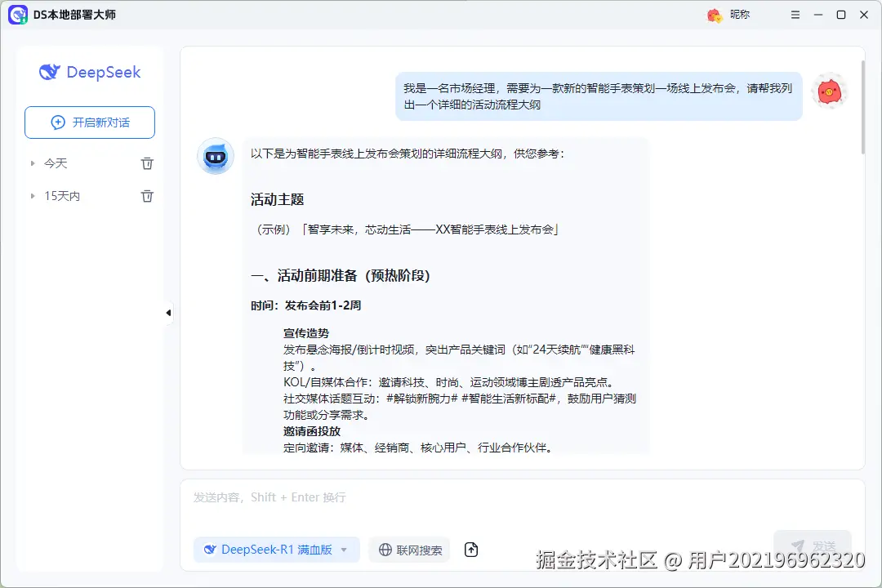Expand the 今天 conversation group
Image resolution: width=882 pixels, height=588 pixels.
[31, 163]
